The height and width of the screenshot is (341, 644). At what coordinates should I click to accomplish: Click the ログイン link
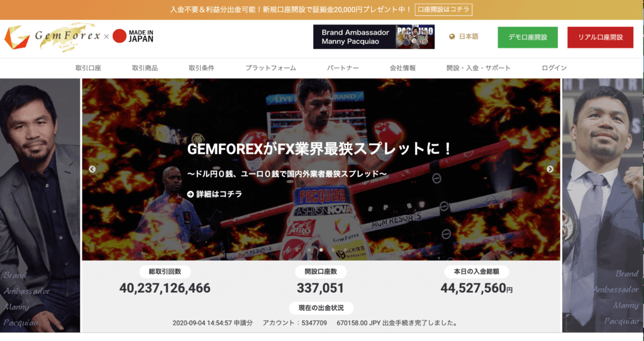554,68
